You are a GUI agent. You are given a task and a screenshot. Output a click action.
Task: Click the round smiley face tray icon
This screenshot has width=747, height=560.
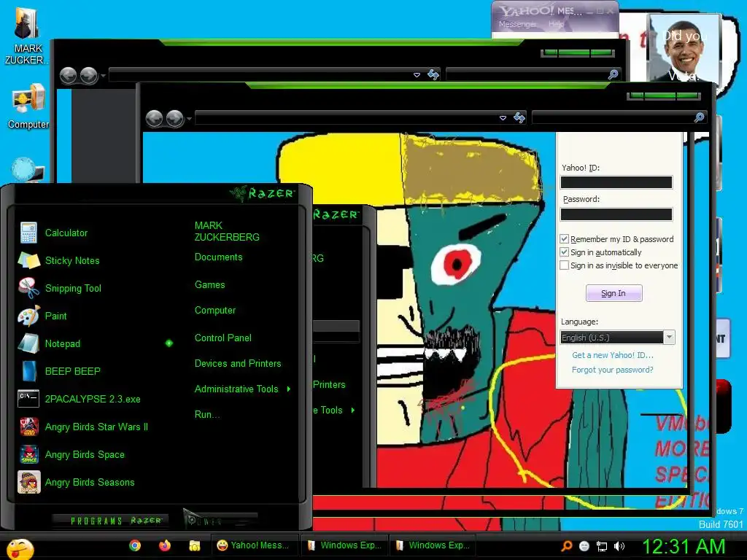coord(584,546)
